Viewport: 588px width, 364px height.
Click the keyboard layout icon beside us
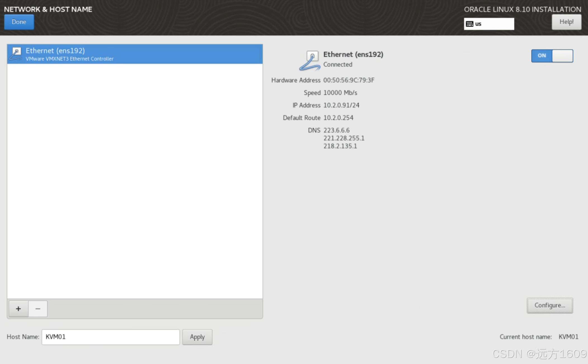[470, 24]
